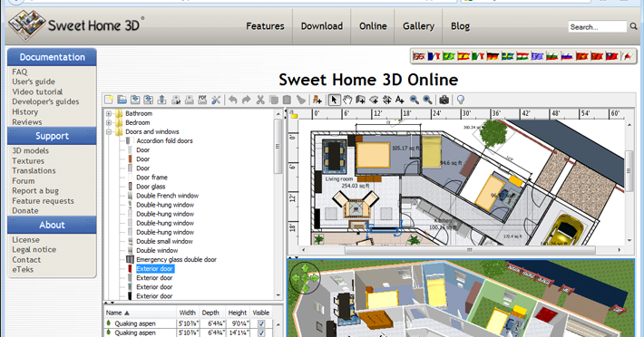Click the catalog tree scrollbar thumb
Screen dimensions: 644x337
(x=278, y=146)
